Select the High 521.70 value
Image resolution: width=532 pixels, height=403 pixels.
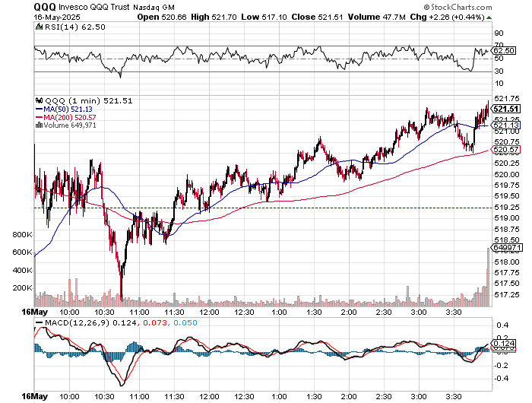click(214, 17)
